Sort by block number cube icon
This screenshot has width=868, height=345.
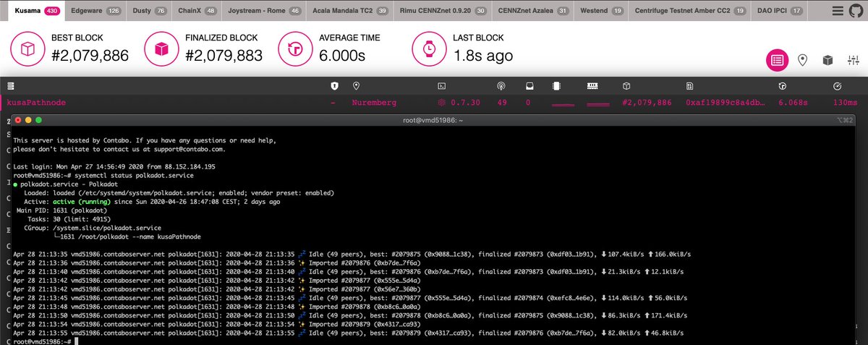click(626, 86)
